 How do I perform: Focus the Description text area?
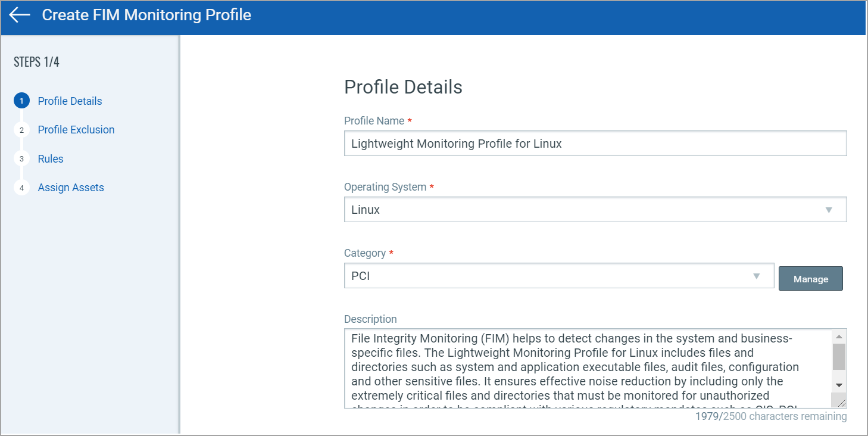[588, 368]
